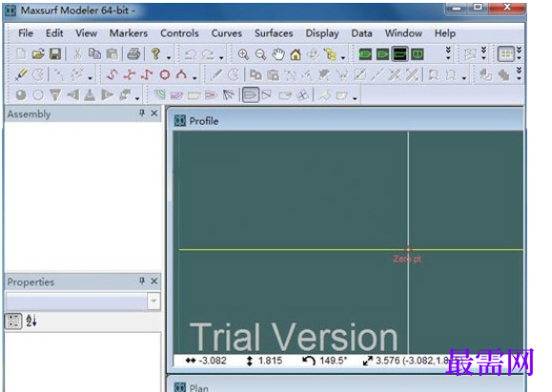Click the -3.082 horizontal position readout
The image size is (552, 392).
tap(213, 361)
